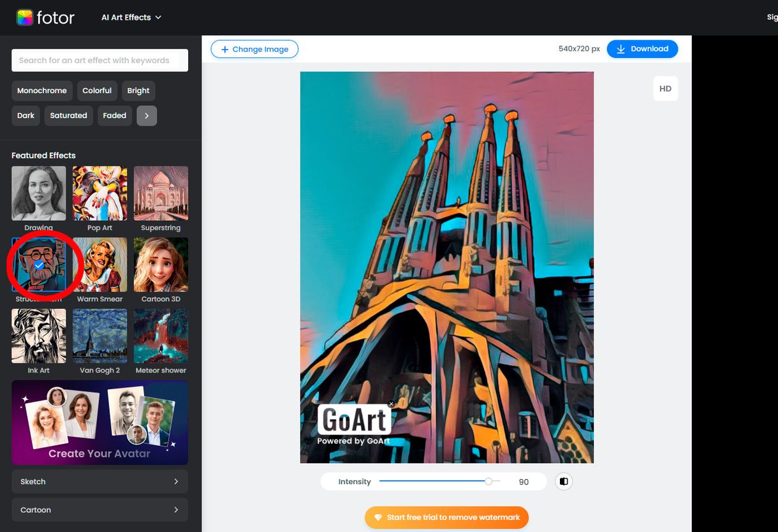This screenshot has width=778, height=532.
Task: Click Start free trial to remove watermark
Action: tap(446, 517)
